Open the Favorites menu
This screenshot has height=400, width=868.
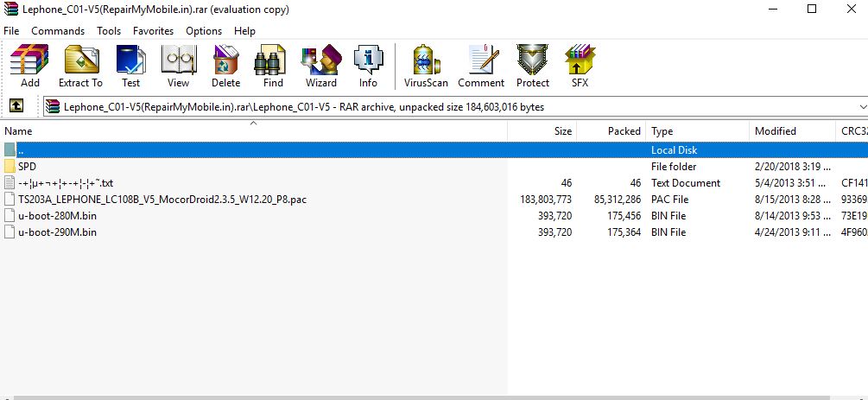click(153, 30)
